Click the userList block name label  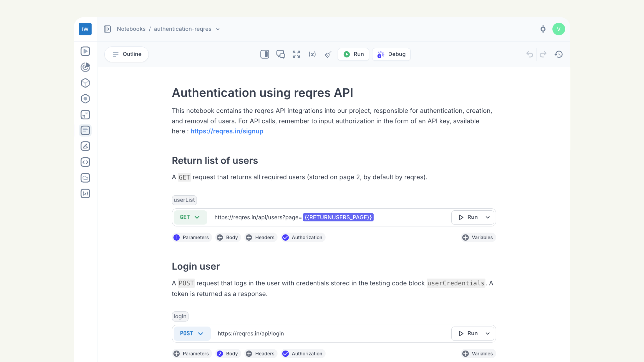click(x=184, y=200)
